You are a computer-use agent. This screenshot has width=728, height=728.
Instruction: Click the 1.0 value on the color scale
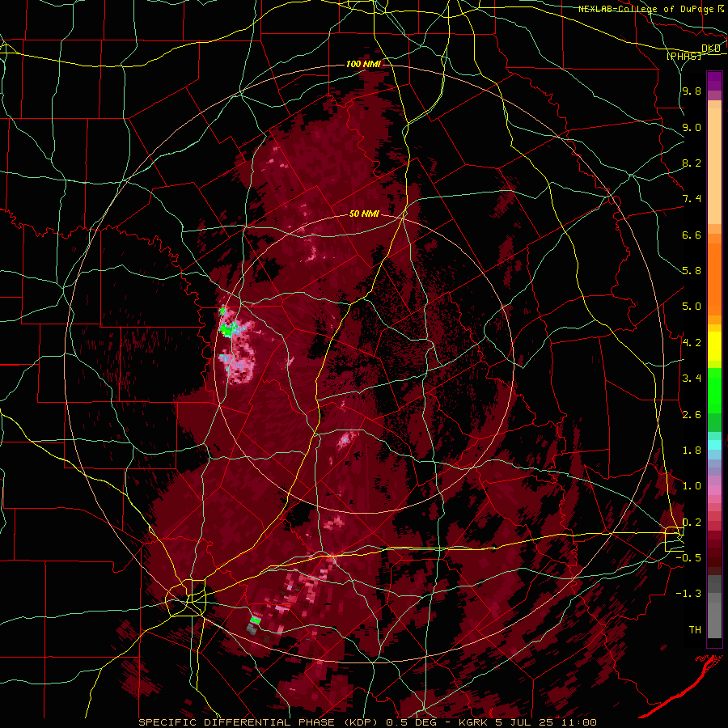click(692, 486)
